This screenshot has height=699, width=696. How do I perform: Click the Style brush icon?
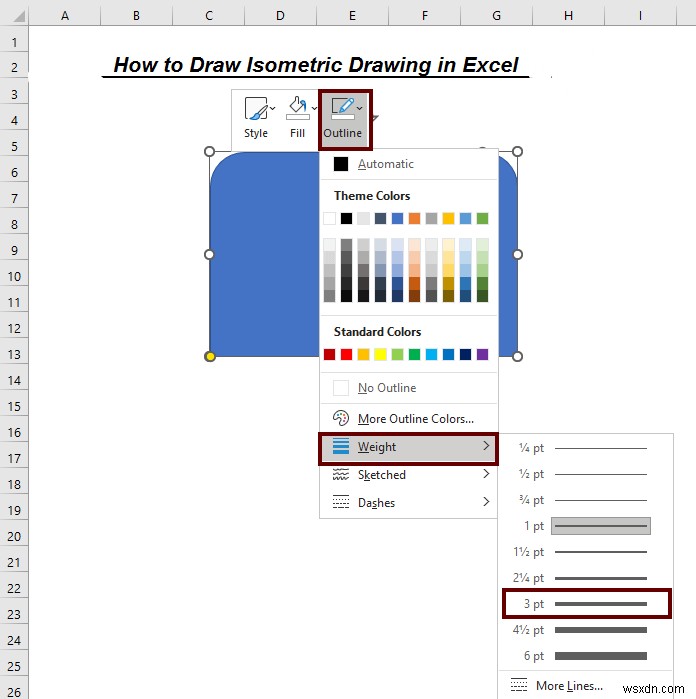coord(255,109)
